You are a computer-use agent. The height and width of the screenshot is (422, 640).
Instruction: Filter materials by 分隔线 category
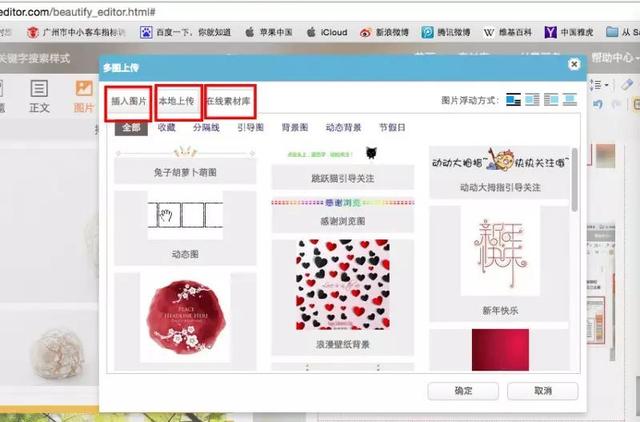tap(204, 128)
